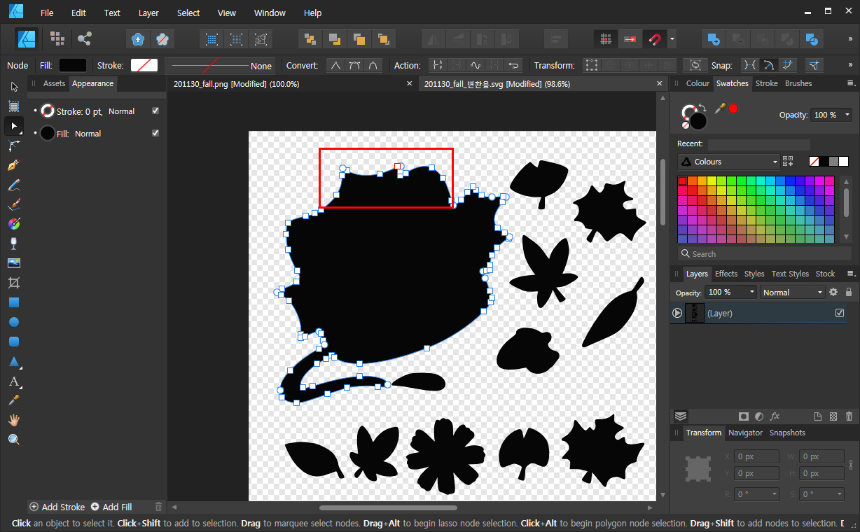The image size is (860, 532).
Task: Select the Vector Brush tool
Action: click(x=14, y=205)
